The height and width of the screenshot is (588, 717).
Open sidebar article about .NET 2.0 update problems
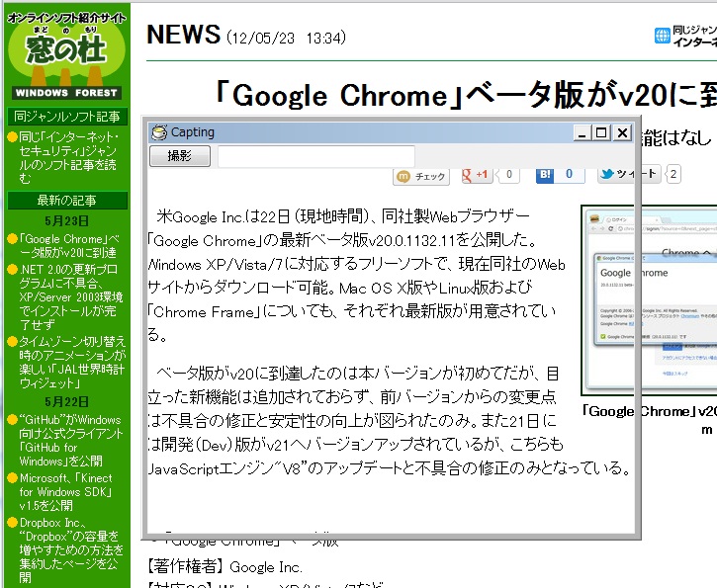click(x=71, y=297)
